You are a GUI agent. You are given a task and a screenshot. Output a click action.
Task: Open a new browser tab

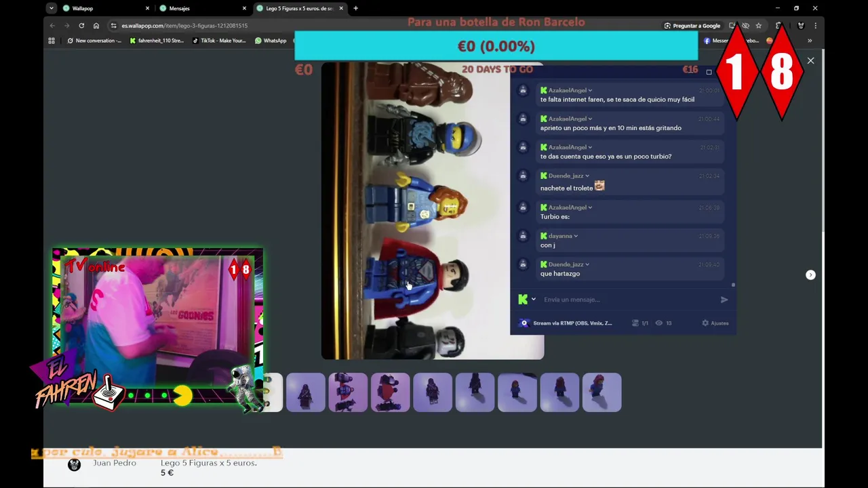[x=355, y=8]
